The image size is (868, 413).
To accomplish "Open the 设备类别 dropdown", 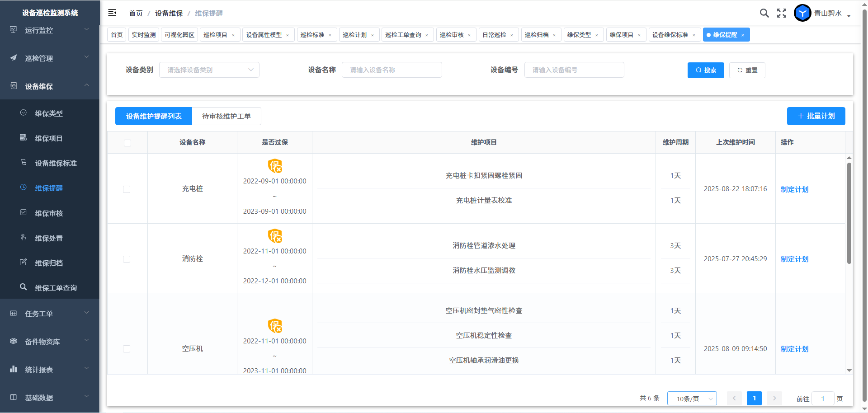I will click(209, 70).
